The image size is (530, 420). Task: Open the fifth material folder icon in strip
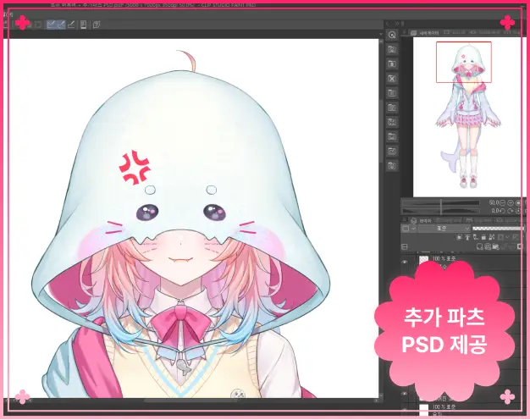coord(392,93)
